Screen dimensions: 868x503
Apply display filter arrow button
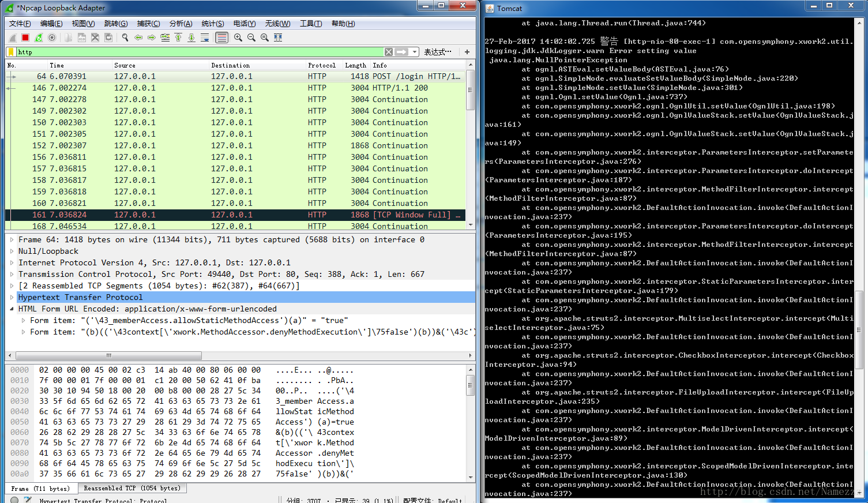tap(401, 52)
